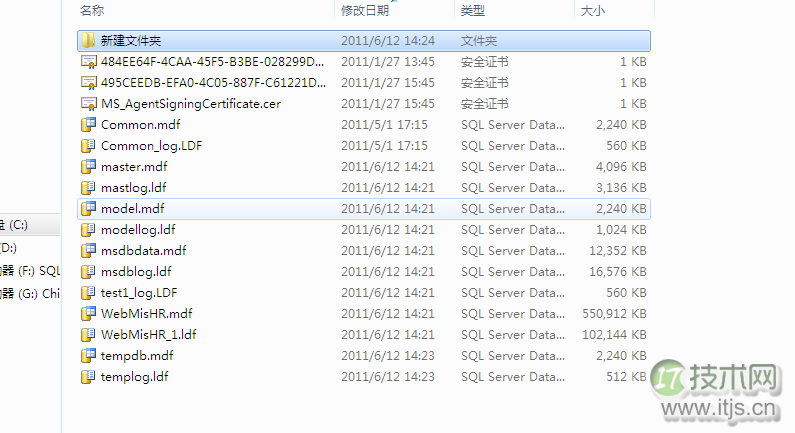The image size is (795, 433).
Task: Click the msdbdata.mdf file icon
Action: pos(88,251)
